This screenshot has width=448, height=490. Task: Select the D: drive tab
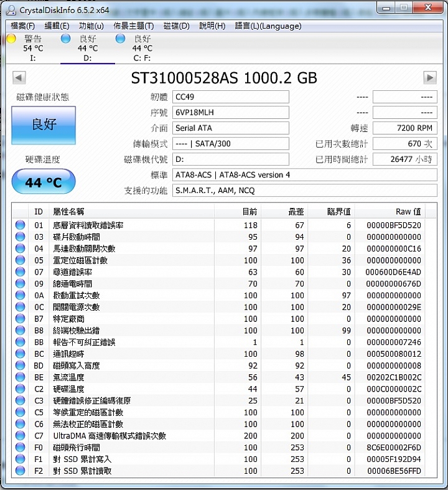(87, 49)
